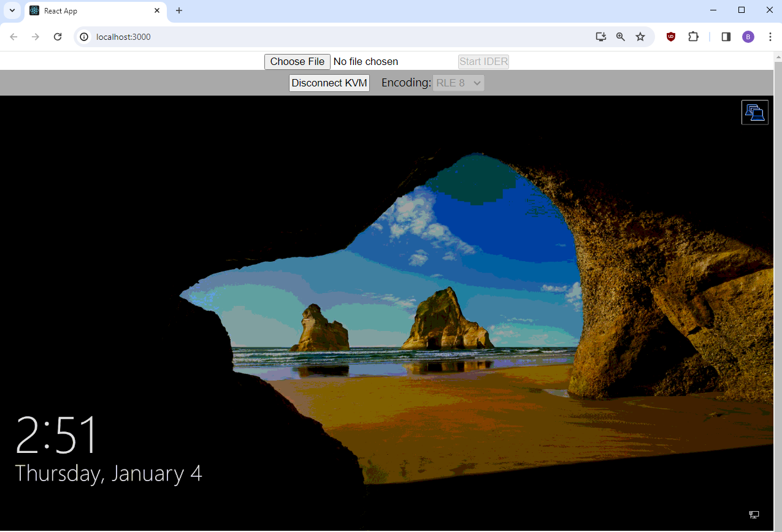Expand the tab search chevron
Screen dimensions: 782x532
click(x=12, y=10)
